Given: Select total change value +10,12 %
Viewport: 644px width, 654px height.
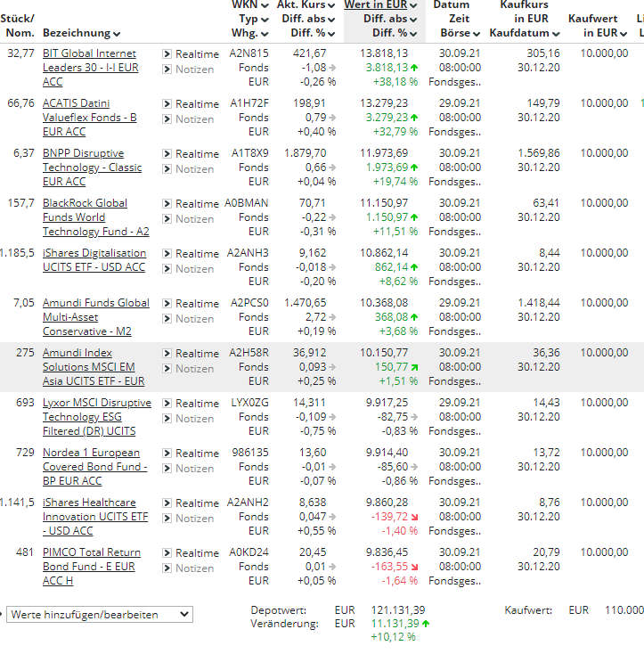Looking at the screenshot, I should [x=393, y=637].
